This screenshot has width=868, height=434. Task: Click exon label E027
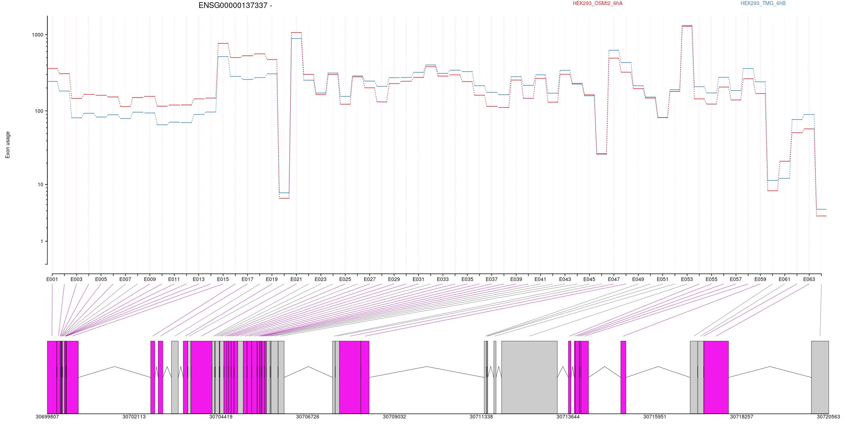point(370,279)
